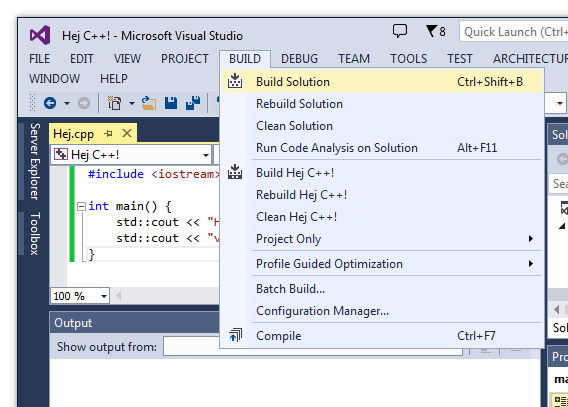This screenshot has width=568, height=407.
Task: Switch to the Hej.cpp editor tab
Action: pyautogui.click(x=74, y=134)
